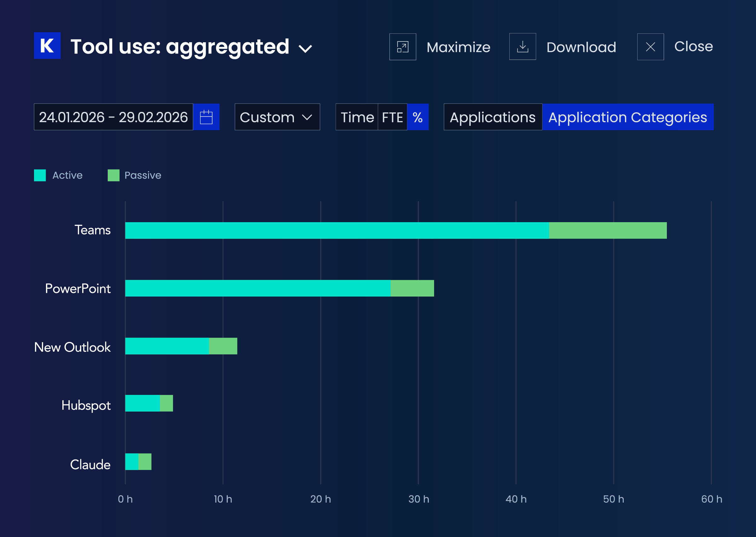Click the 30 h axis label
The height and width of the screenshot is (537, 756).
click(x=419, y=499)
